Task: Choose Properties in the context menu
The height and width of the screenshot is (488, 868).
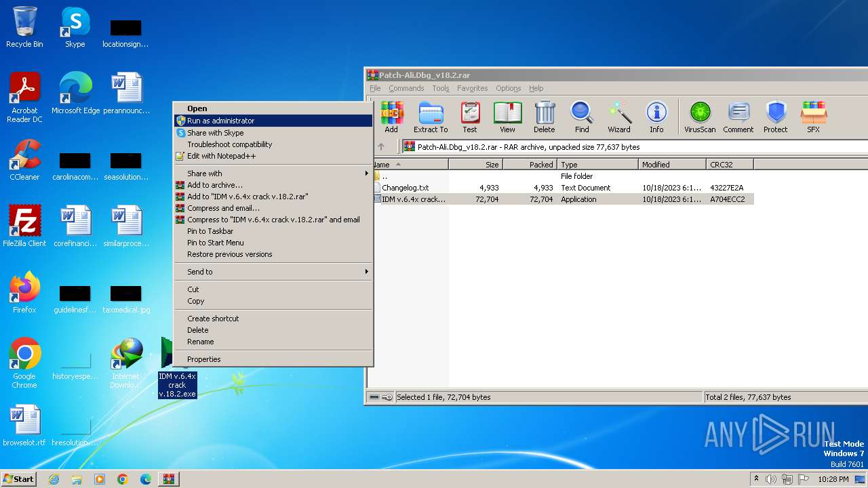Action: [x=273, y=359]
